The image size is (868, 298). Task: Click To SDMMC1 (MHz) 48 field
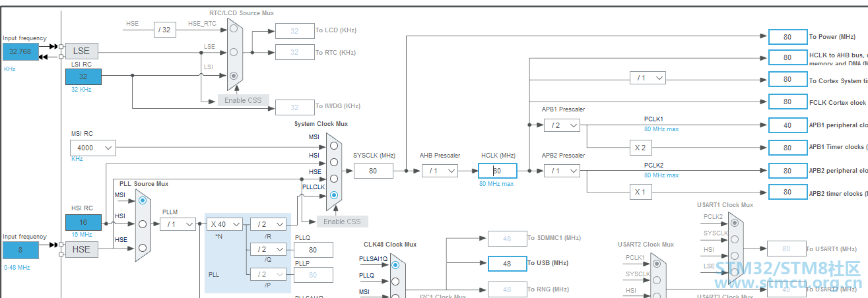507,238
